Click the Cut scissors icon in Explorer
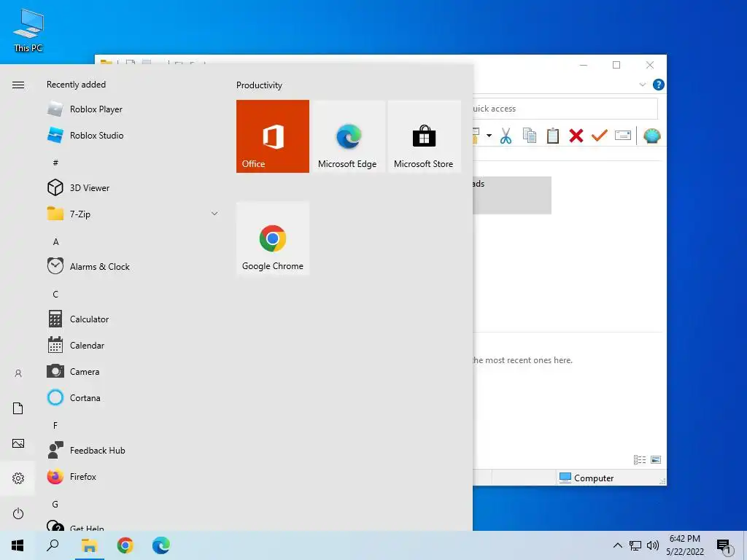The width and height of the screenshot is (747, 560). click(506, 136)
